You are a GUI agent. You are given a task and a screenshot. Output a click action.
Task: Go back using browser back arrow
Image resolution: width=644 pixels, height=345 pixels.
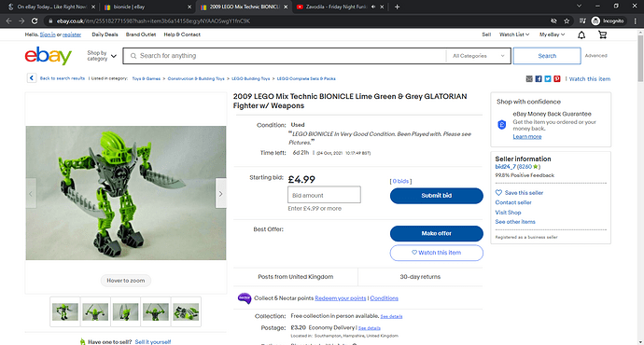(8, 21)
